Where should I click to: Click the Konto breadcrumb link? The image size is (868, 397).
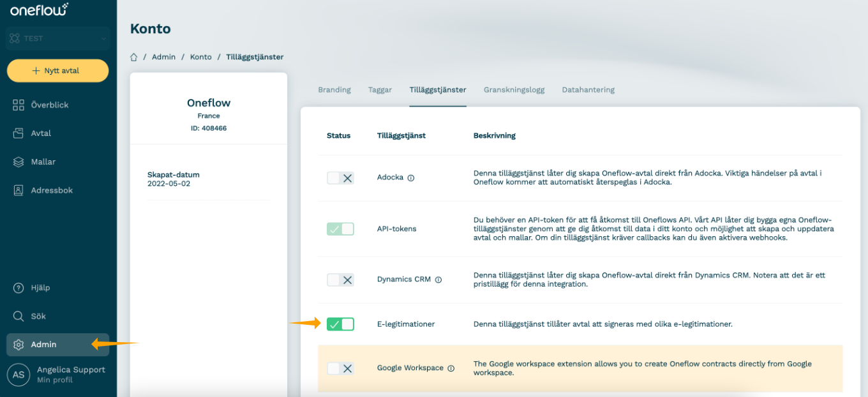click(x=200, y=57)
